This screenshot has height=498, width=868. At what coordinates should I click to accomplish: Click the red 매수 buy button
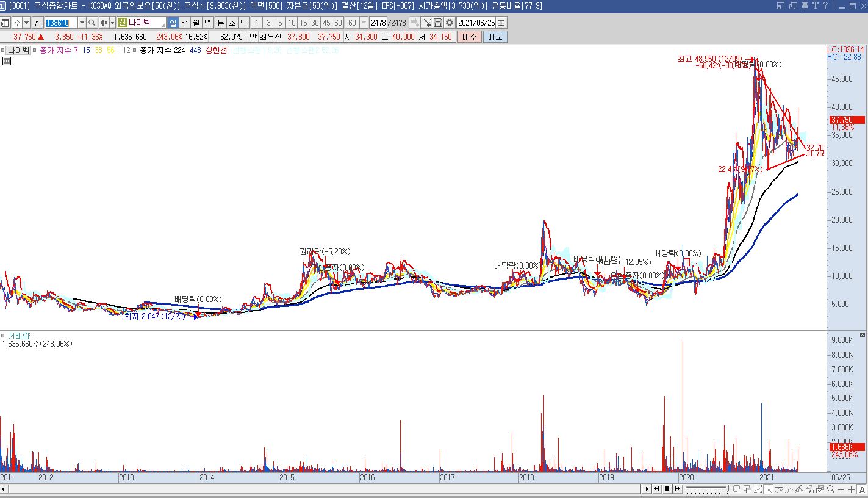[469, 37]
